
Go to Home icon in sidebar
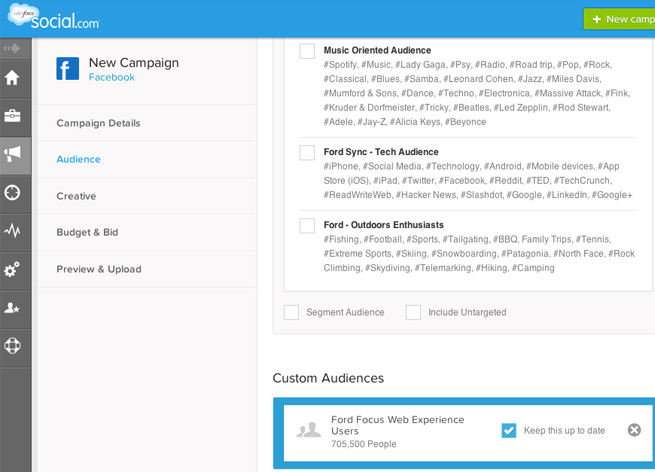click(12, 78)
